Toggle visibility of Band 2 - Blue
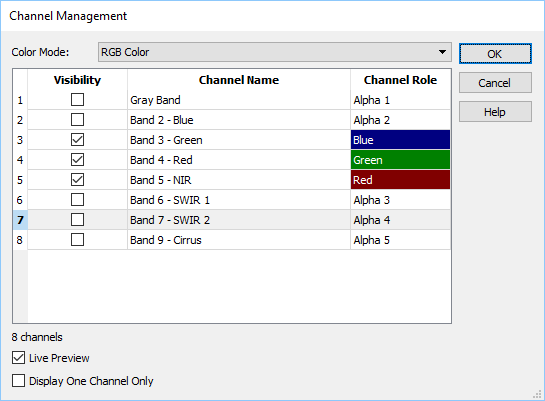 click(77, 120)
